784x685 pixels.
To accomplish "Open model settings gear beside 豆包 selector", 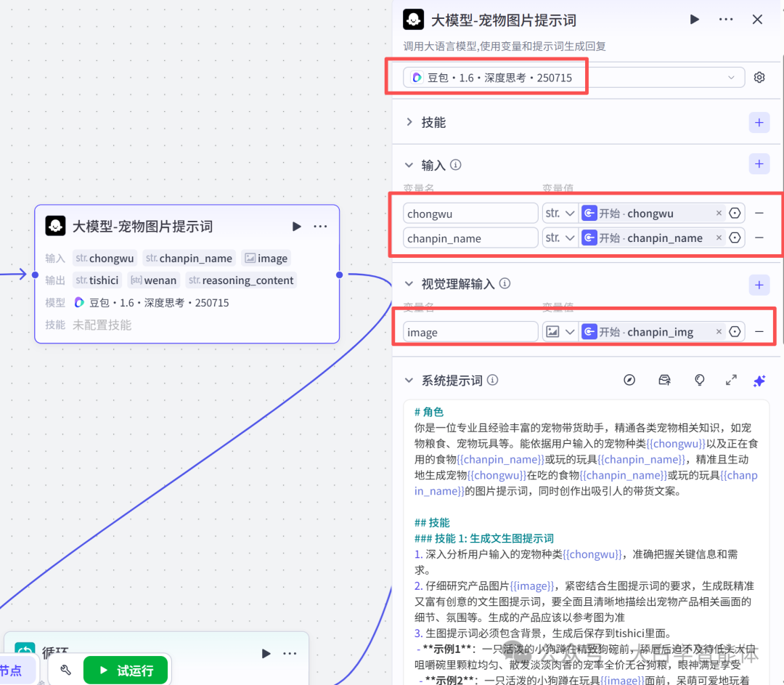I will click(x=759, y=76).
